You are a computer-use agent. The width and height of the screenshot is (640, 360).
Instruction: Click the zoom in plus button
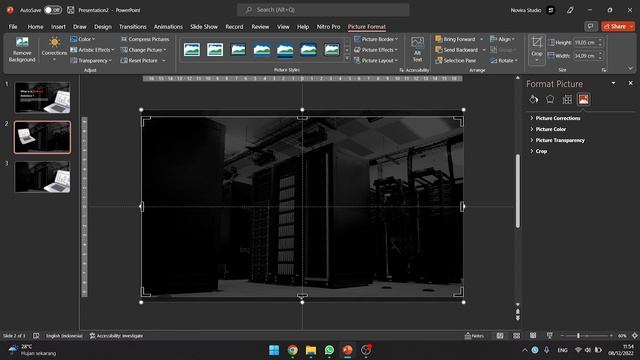coord(611,336)
